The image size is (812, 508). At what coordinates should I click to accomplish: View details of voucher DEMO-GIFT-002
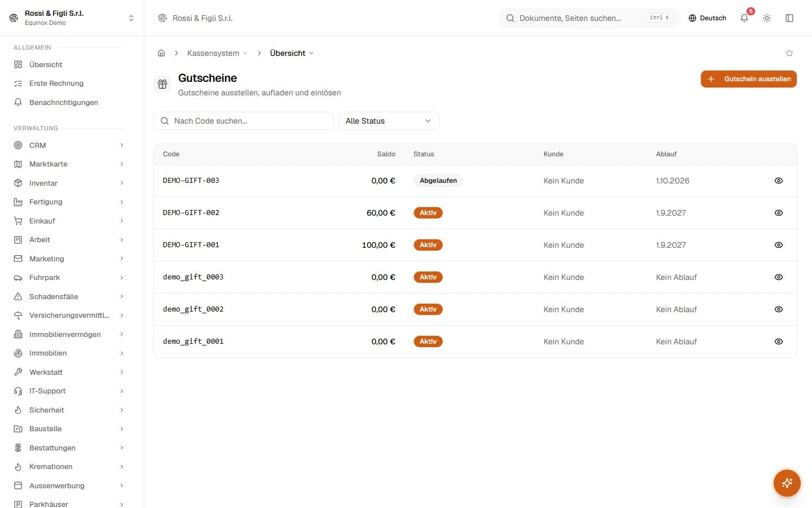pos(779,213)
